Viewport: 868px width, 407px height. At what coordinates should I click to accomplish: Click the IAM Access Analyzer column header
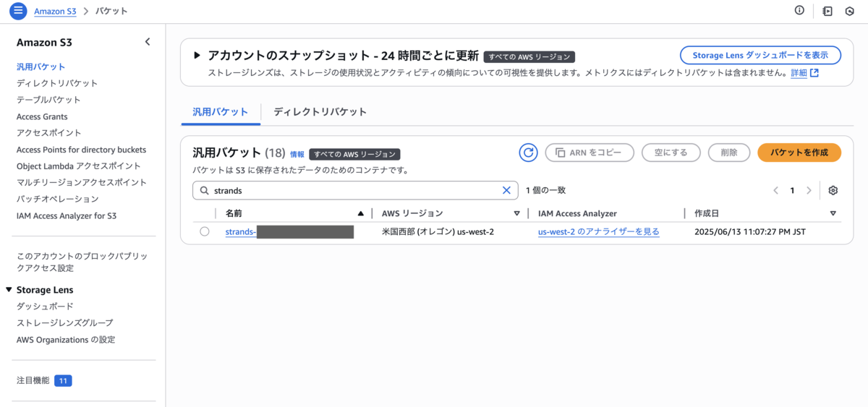coord(577,213)
